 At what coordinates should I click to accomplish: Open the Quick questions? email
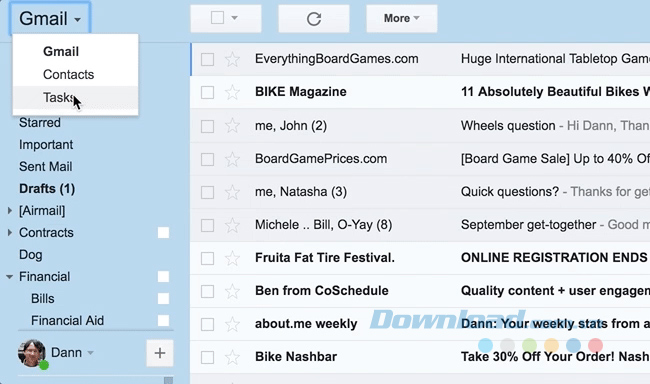tap(510, 192)
